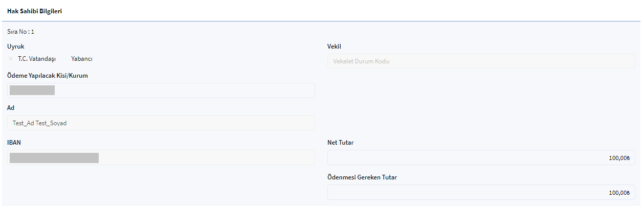
Task: Click the Vekil label
Action: tap(334, 47)
